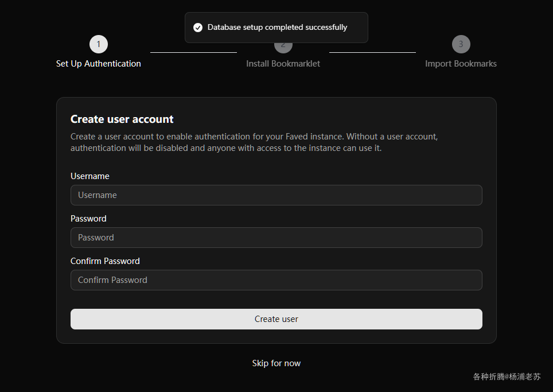Screen dimensions: 553x392
Task: Click the Confirm Password field label
Action: pyautogui.click(x=105, y=261)
